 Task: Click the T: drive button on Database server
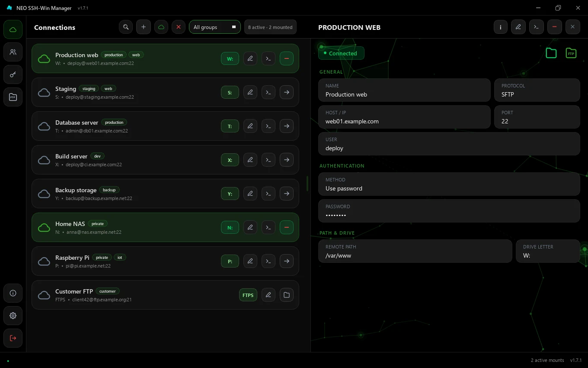coord(230,126)
